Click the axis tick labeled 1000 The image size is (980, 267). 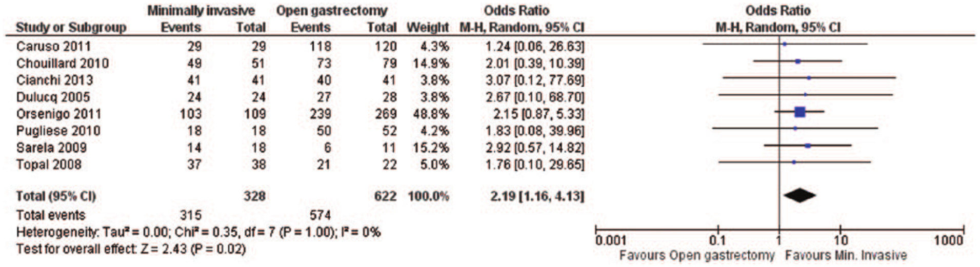(x=948, y=240)
